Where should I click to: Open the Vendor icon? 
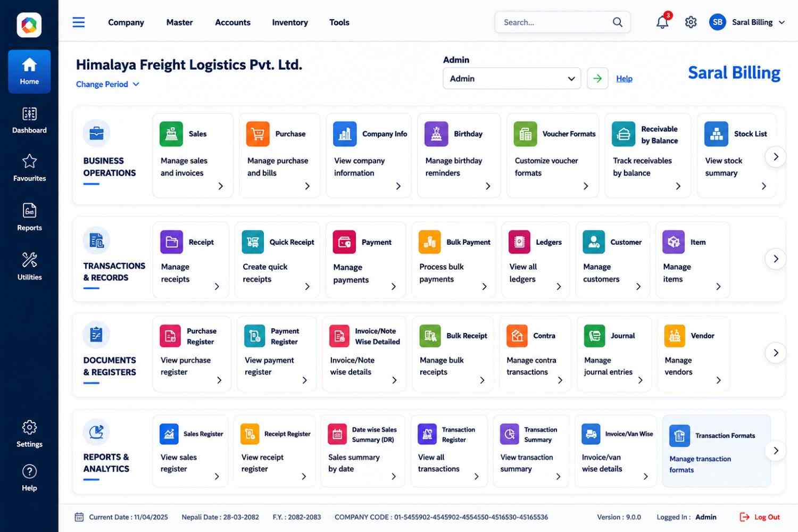tap(675, 336)
